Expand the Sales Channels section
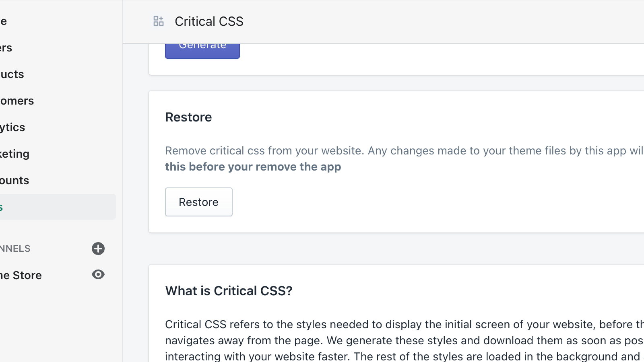The image size is (644, 362). point(16,248)
